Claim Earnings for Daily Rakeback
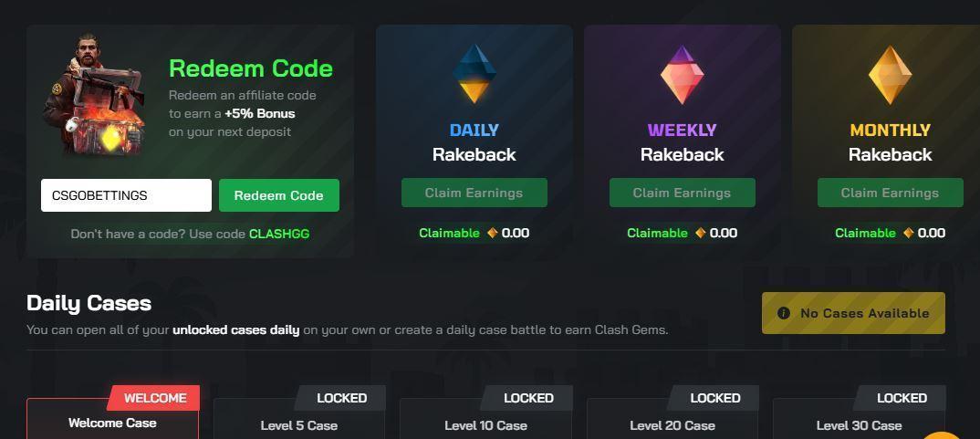The image size is (980, 439). pyautogui.click(x=474, y=193)
